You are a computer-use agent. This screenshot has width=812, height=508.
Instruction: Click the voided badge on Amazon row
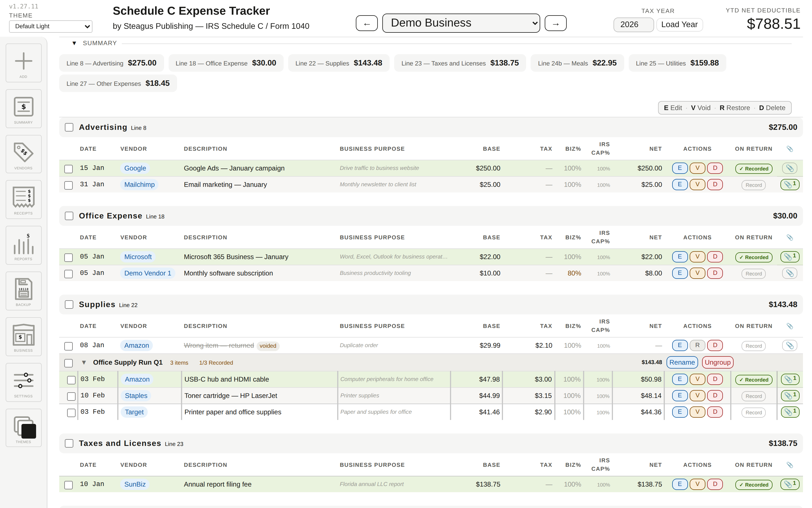click(x=268, y=346)
